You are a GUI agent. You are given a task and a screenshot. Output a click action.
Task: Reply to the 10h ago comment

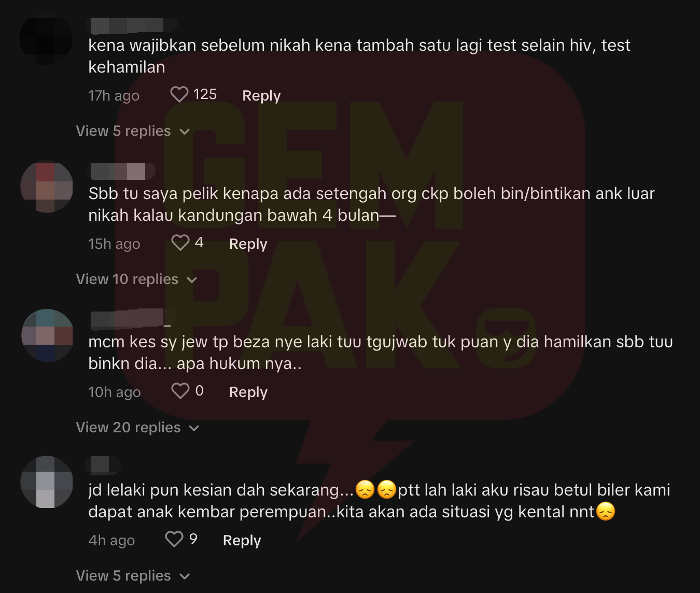click(x=248, y=392)
